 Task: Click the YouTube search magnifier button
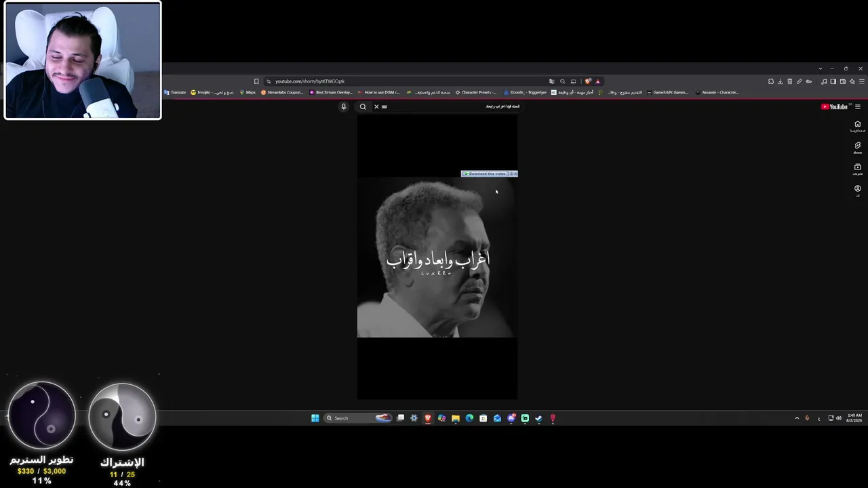363,106
